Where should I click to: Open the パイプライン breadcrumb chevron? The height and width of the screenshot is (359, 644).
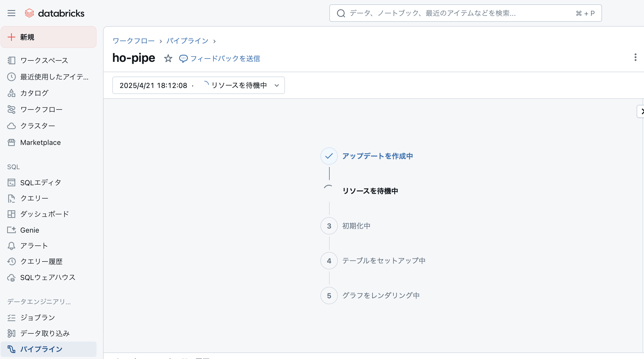pos(215,41)
